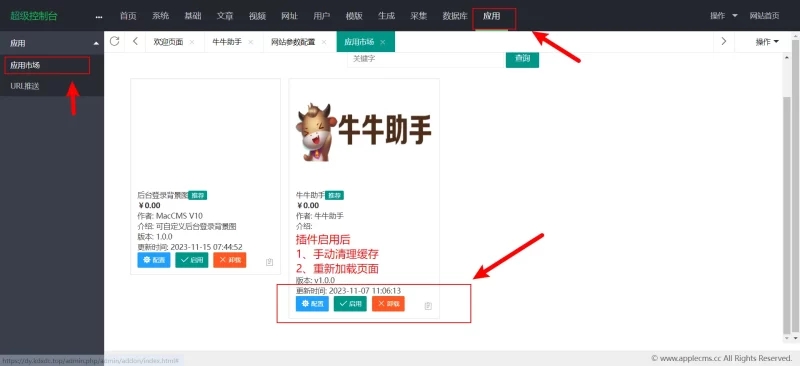Image resolution: width=800 pixels, height=366 pixels.
Task: Open the 用户 menu
Action: coord(321,16)
